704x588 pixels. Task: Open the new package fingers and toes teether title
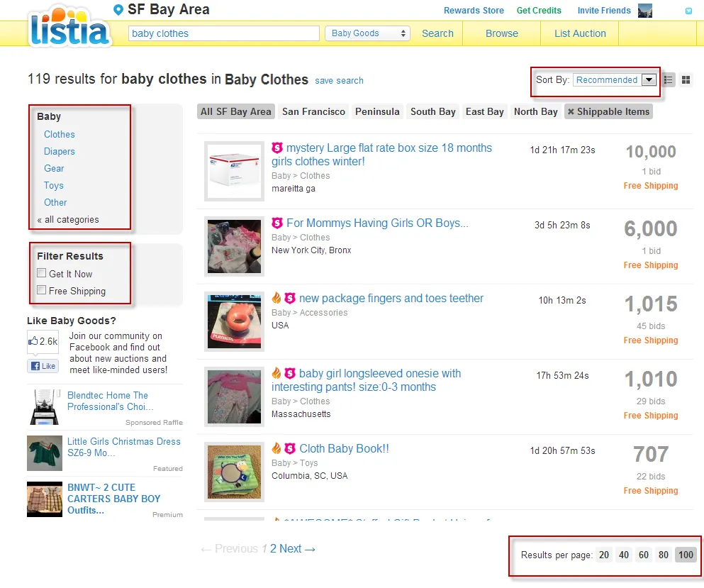[x=391, y=299]
